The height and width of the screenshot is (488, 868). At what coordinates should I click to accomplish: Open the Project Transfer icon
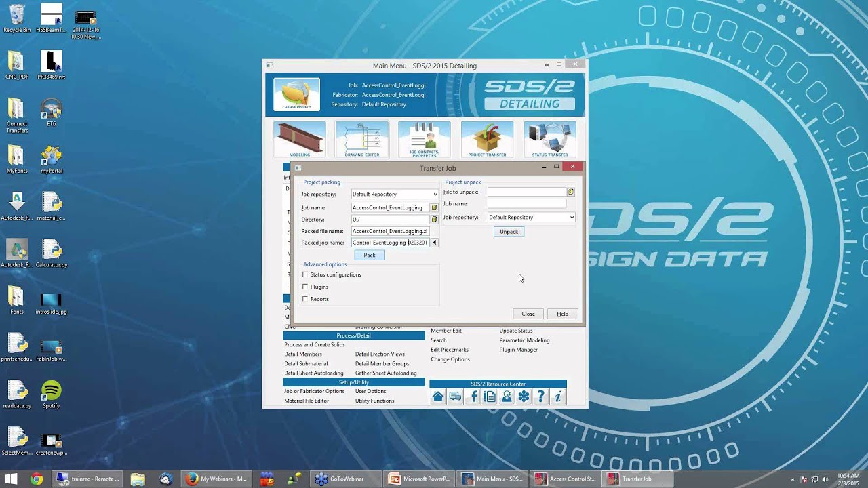click(487, 140)
